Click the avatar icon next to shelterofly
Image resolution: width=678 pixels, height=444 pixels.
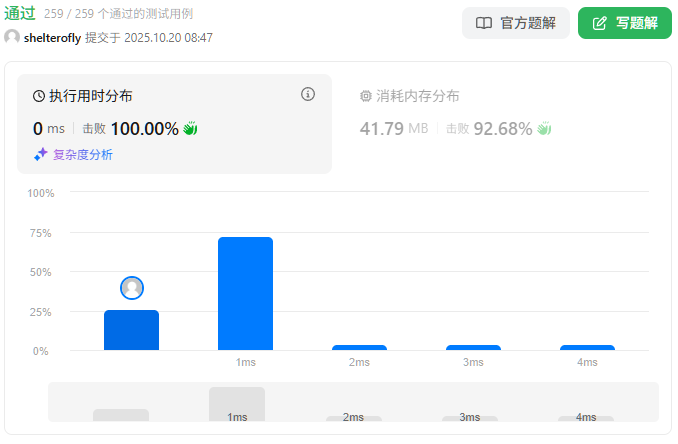(x=12, y=37)
